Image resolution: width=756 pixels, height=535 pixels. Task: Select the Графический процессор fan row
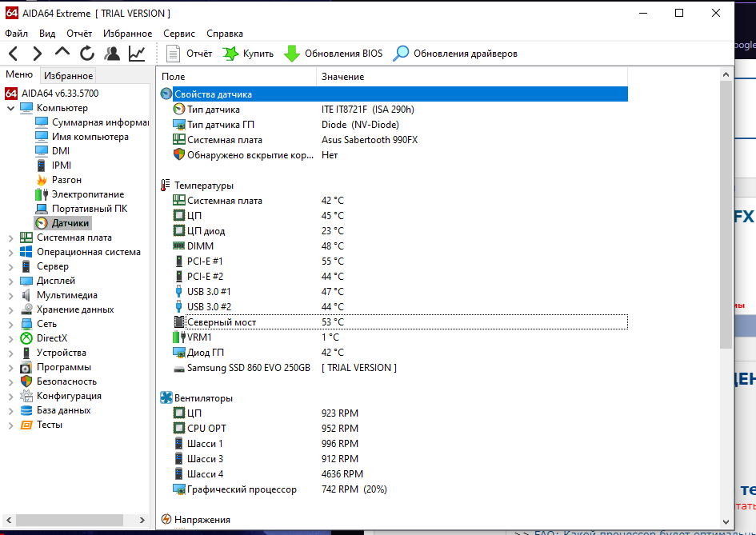point(400,489)
